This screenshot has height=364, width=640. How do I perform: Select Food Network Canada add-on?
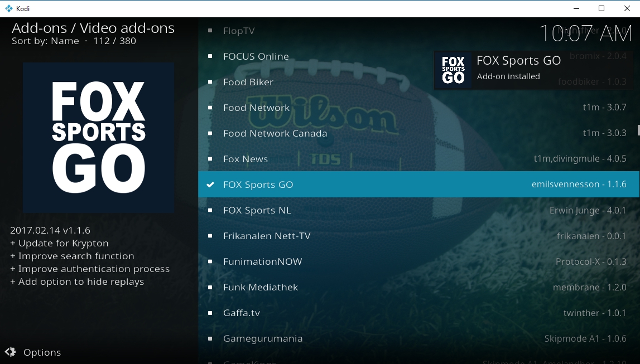[418, 133]
